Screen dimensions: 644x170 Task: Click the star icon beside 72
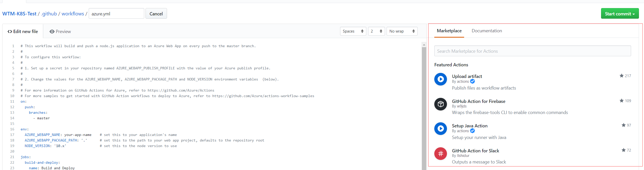coord(624,150)
